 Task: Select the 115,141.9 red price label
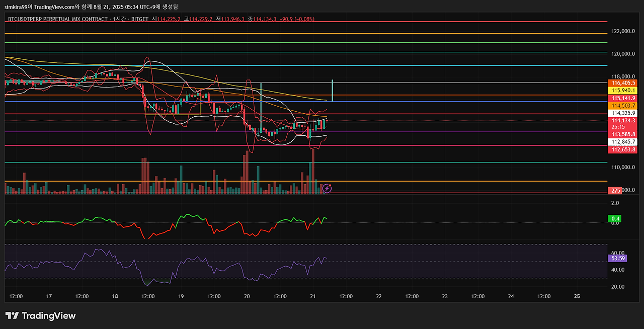pos(623,98)
